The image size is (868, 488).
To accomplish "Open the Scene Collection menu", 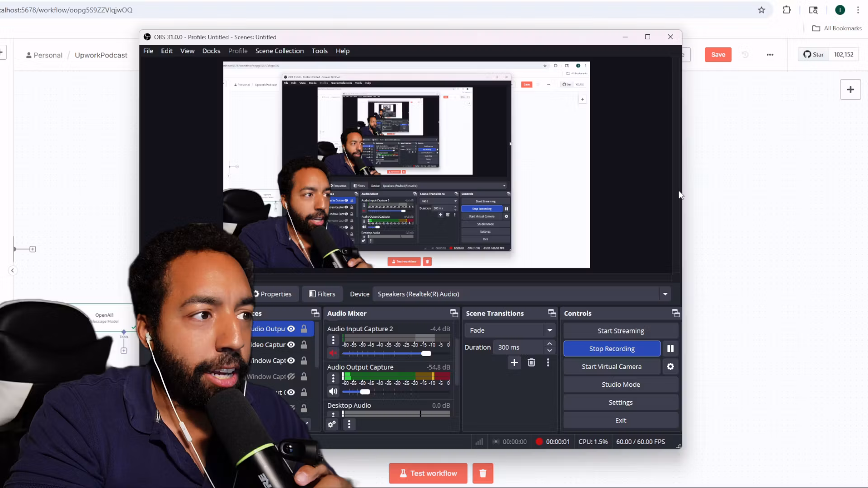I will pos(279,51).
